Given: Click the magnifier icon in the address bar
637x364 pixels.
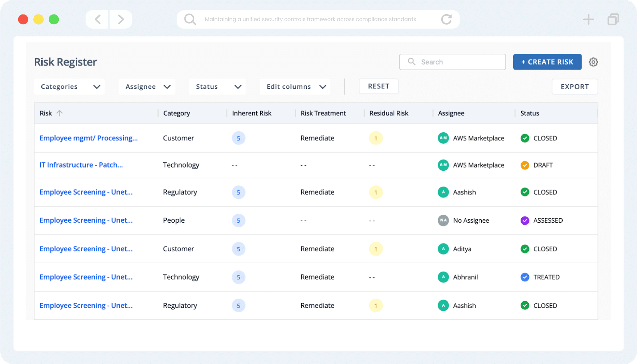Looking at the screenshot, I should (x=190, y=19).
